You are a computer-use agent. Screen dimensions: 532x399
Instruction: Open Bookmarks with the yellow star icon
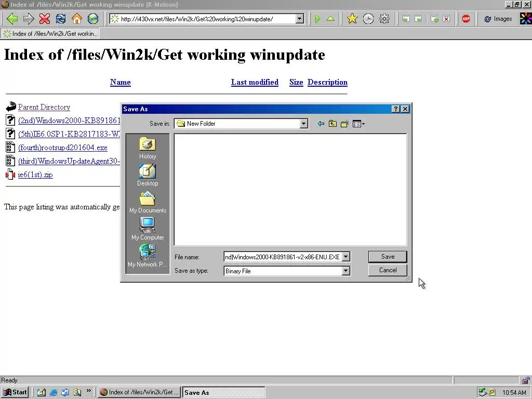pos(352,19)
